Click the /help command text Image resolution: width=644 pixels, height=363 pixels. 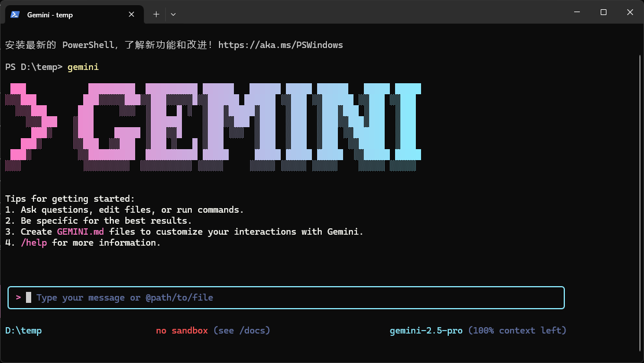(x=33, y=243)
